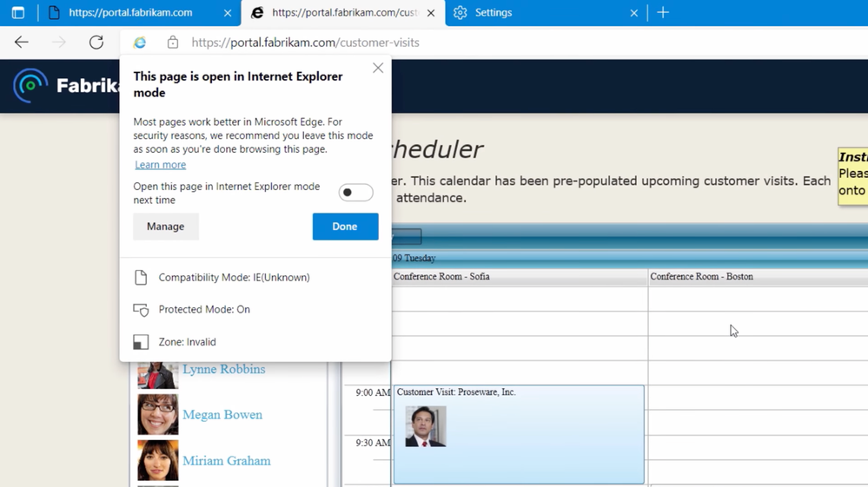Close the Settings tab
This screenshot has height=487, width=868.
point(633,13)
